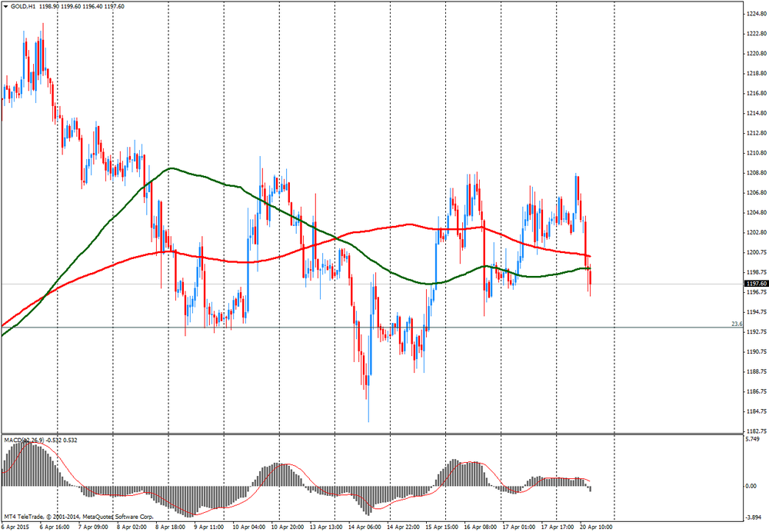Click the 14 Apr 06:00 time label
Viewport: 769px width, 532px height.
(365, 527)
